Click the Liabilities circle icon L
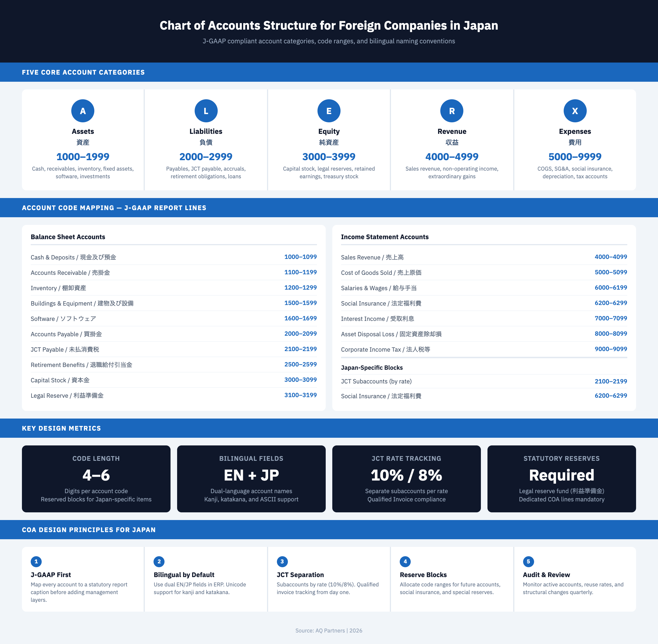658x644 pixels. coord(206,111)
